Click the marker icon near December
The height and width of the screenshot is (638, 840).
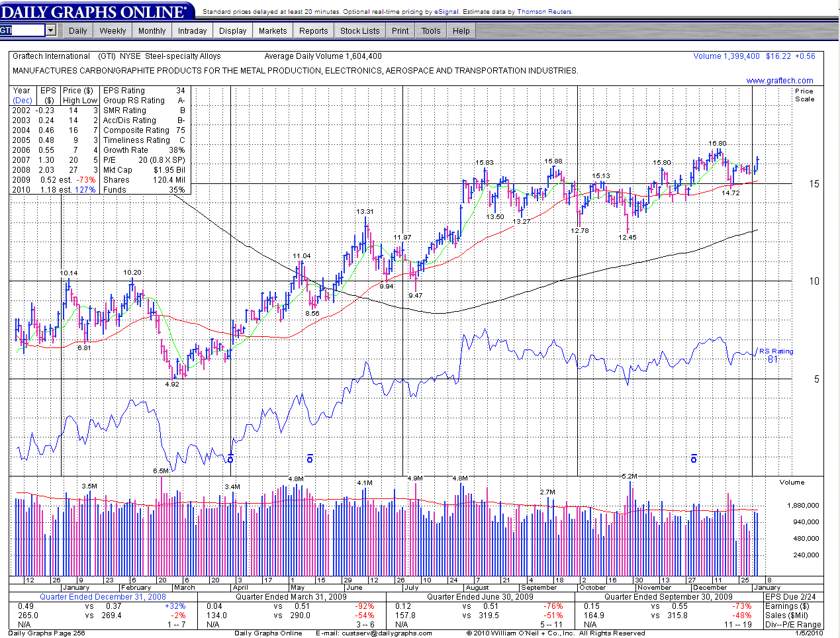coord(694,459)
